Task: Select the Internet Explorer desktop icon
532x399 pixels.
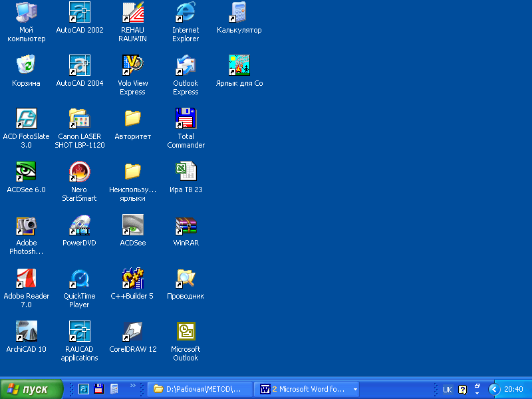Action: pyautogui.click(x=186, y=12)
